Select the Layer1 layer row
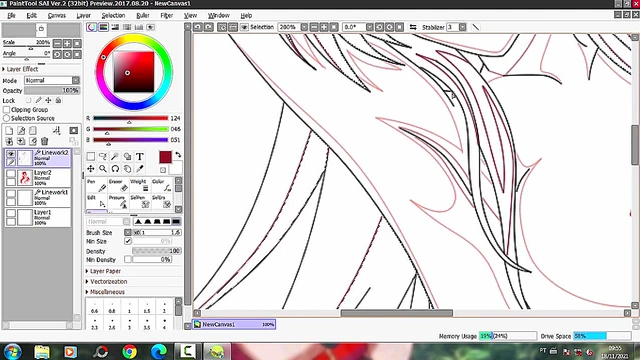The width and height of the screenshot is (640, 360). tap(38, 218)
